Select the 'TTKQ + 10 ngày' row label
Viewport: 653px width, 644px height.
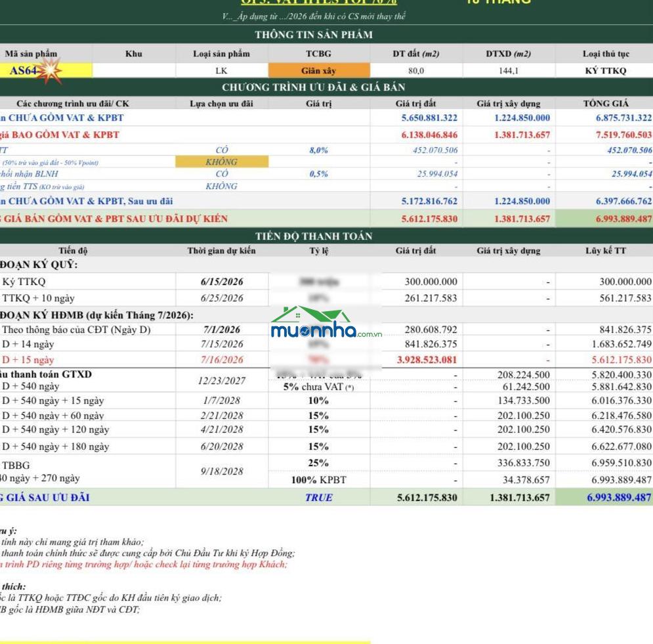tap(38, 298)
